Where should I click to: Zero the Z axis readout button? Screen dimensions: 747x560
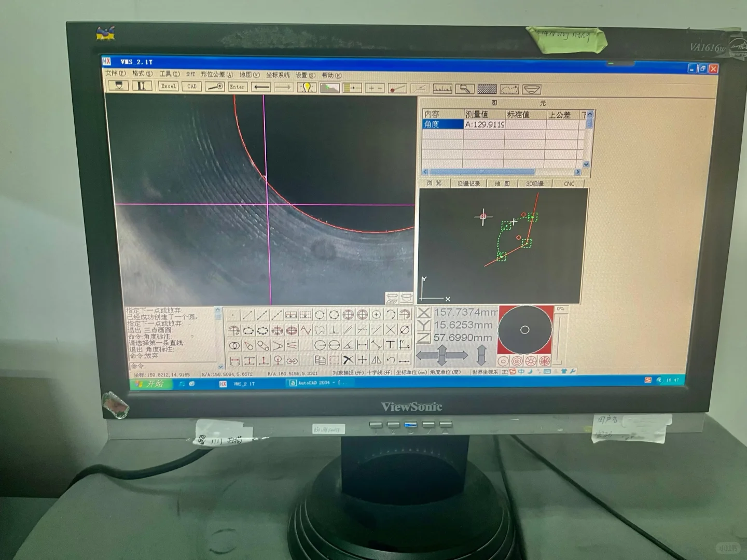[x=424, y=338]
